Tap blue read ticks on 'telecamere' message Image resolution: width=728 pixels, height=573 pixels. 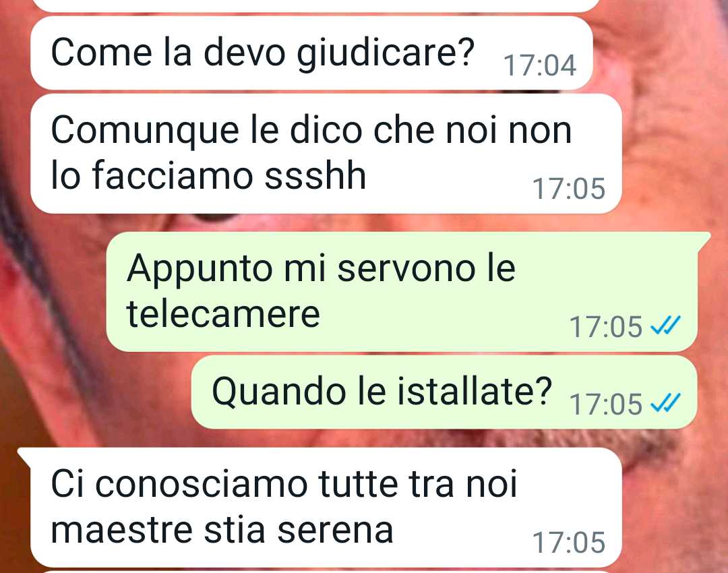pyautogui.click(x=665, y=325)
